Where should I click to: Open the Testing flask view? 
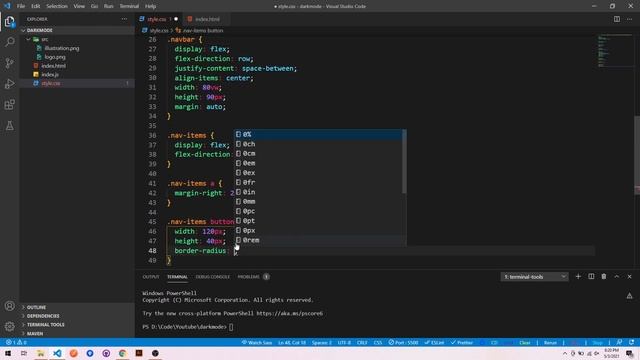(9, 126)
